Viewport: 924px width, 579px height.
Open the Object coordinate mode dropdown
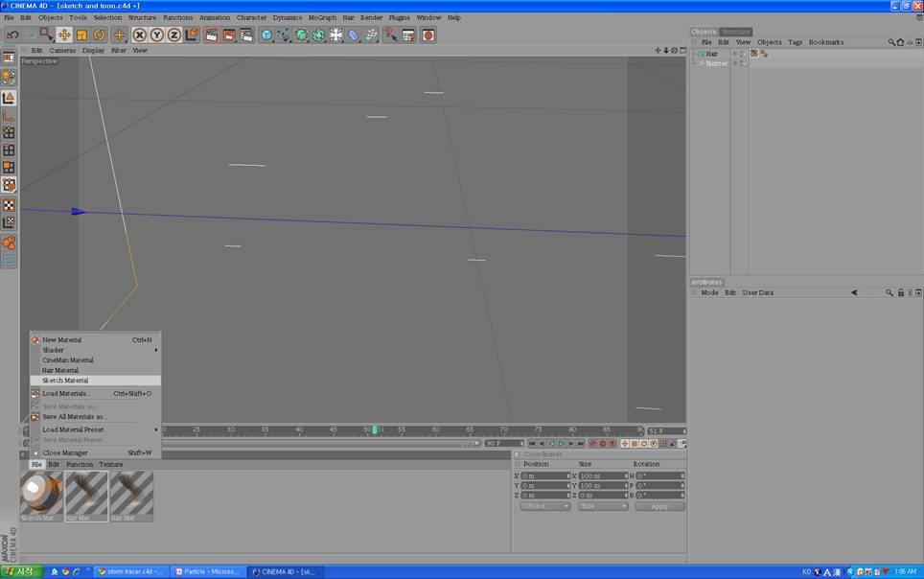point(545,506)
